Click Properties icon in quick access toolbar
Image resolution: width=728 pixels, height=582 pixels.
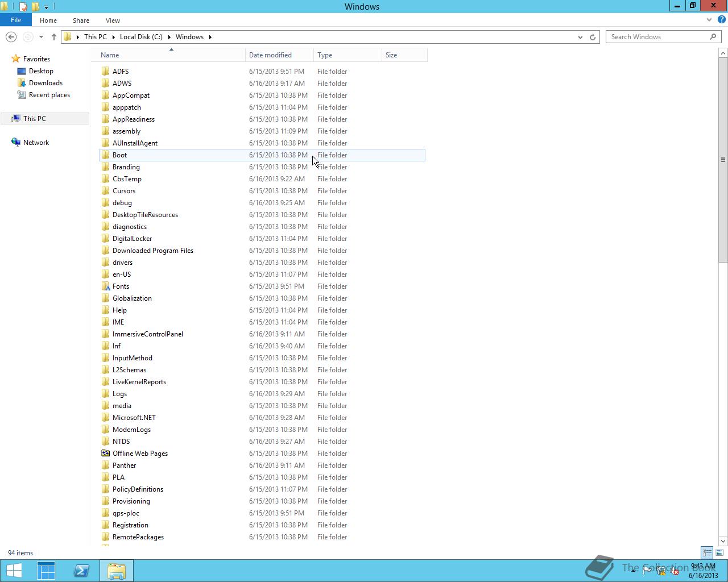click(x=23, y=7)
